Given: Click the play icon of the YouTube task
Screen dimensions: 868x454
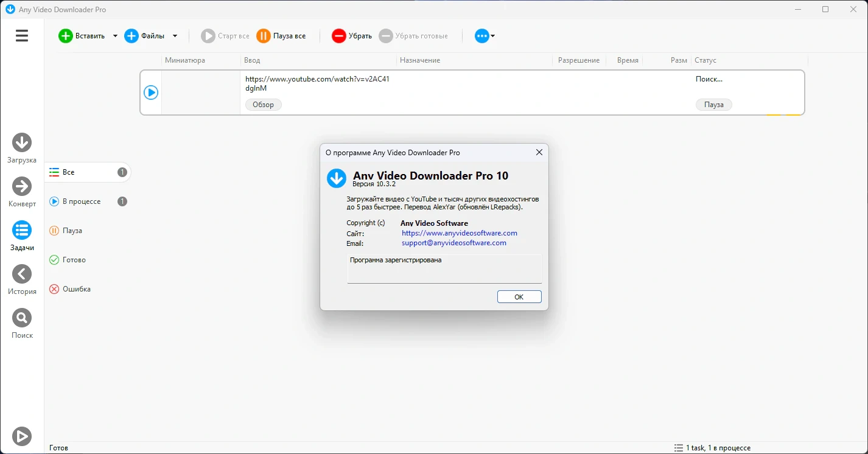Looking at the screenshot, I should pos(151,93).
